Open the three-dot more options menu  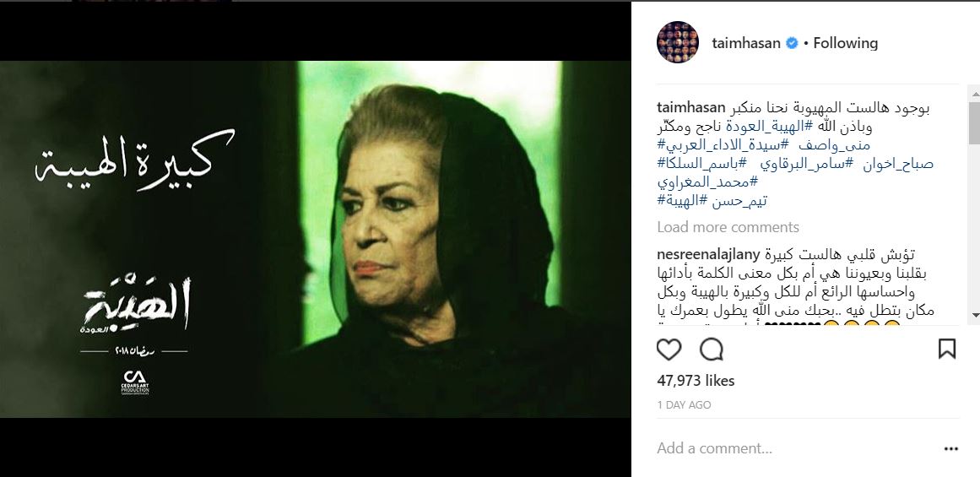(x=950, y=448)
